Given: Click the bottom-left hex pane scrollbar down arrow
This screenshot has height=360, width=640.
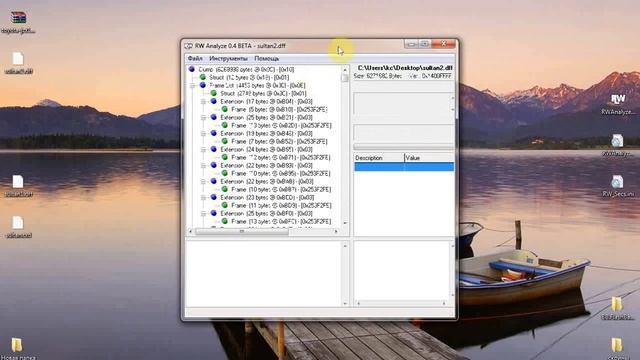Looking at the screenshot, I should point(345,303).
